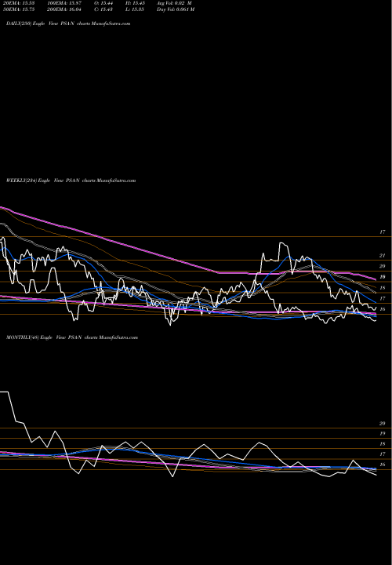Image resolution: width=392 pixels, height=565 pixels.
Task: Click the 16 price label on monthly chart
Action: 383,465
